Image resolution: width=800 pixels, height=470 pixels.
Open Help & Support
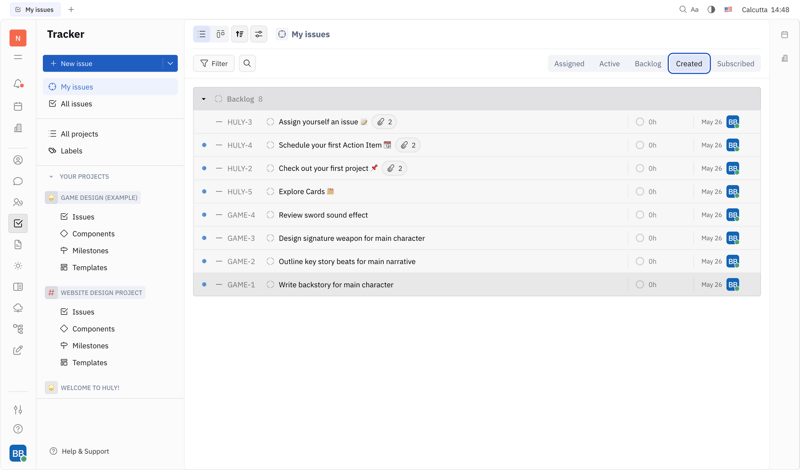pyautogui.click(x=80, y=451)
